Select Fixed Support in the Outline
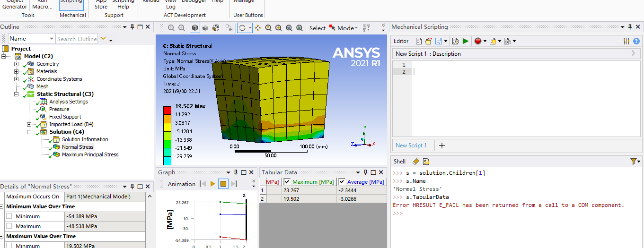 point(65,117)
